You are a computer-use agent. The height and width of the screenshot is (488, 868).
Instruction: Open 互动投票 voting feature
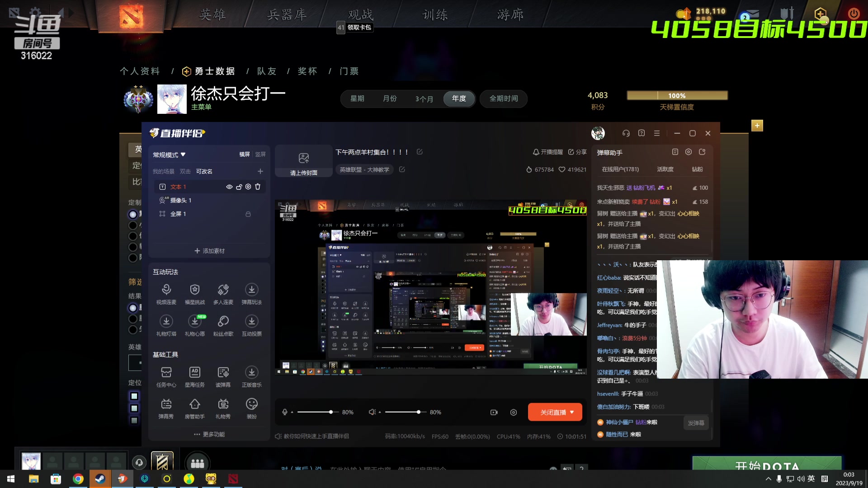[251, 325]
